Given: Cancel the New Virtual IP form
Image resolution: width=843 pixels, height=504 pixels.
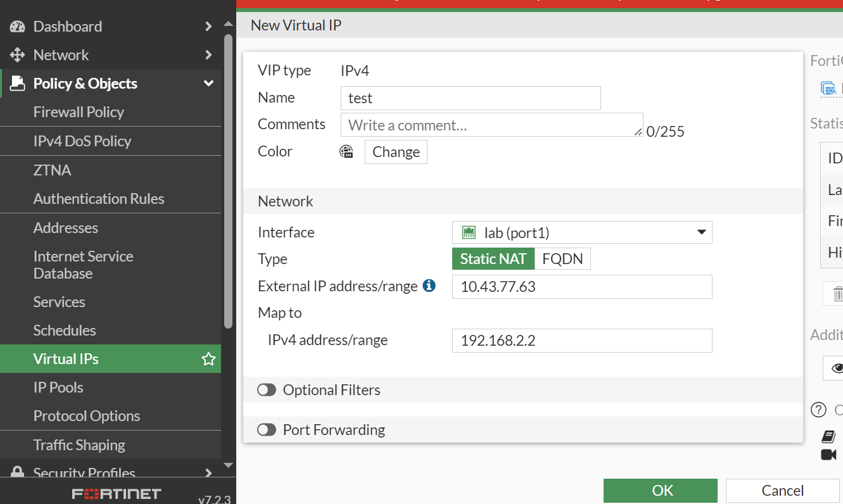Looking at the screenshot, I should tap(783, 490).
